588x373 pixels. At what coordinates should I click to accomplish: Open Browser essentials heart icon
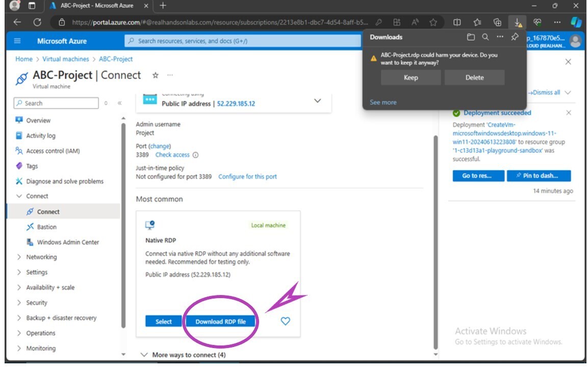point(537,22)
